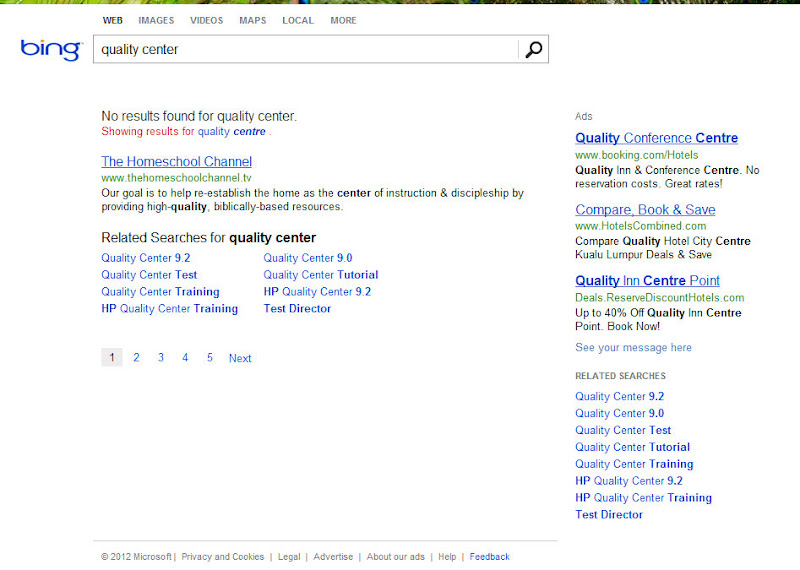Select the MAPS tab
This screenshot has height=570, width=800.
(x=253, y=20)
